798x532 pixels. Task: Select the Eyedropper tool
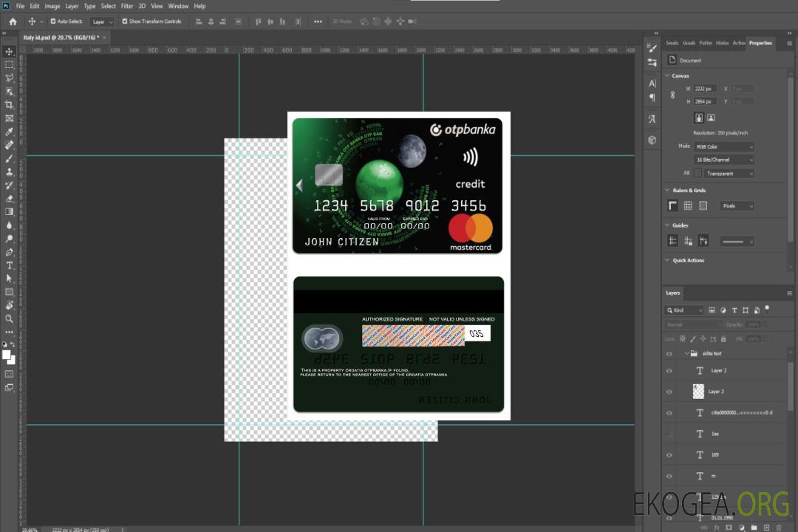coord(9,132)
